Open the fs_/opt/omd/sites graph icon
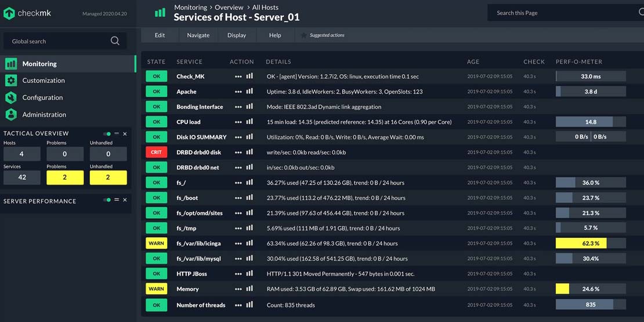 [x=249, y=213]
